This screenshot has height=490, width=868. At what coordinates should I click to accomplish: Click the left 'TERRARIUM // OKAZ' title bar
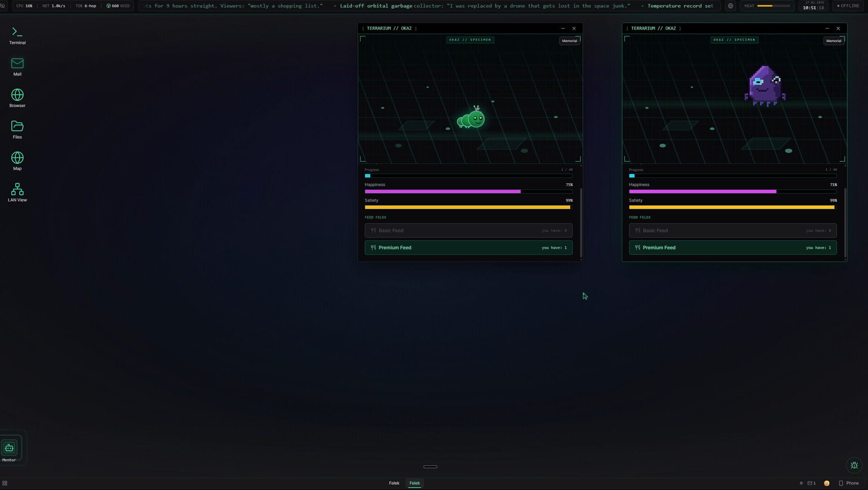470,28
